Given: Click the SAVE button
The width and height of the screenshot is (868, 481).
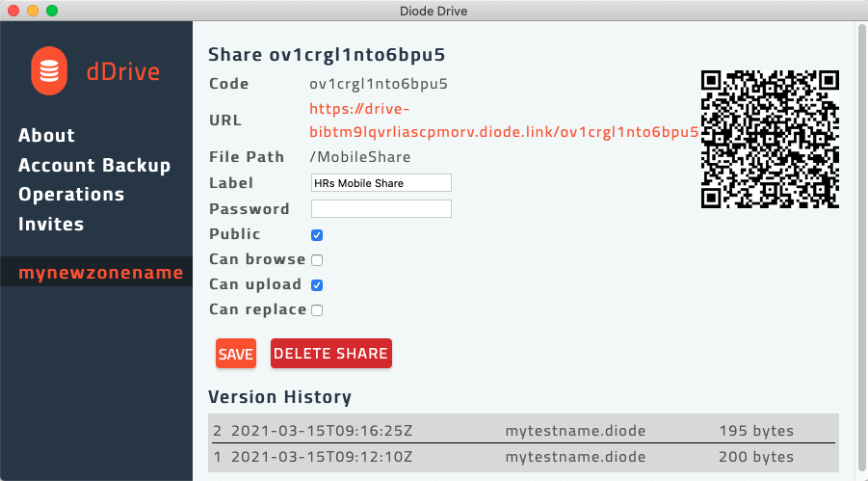Looking at the screenshot, I should point(236,354).
